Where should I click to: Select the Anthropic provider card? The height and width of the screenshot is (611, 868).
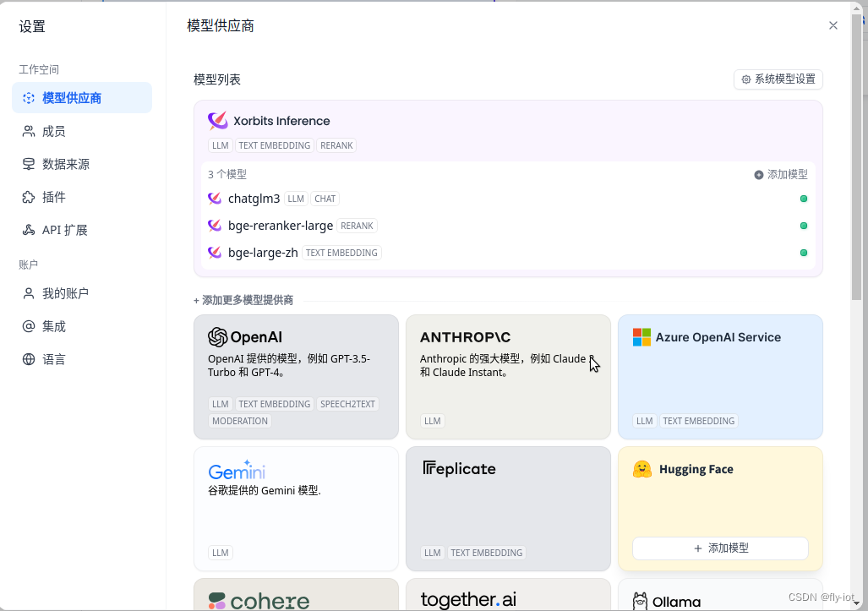(508, 377)
